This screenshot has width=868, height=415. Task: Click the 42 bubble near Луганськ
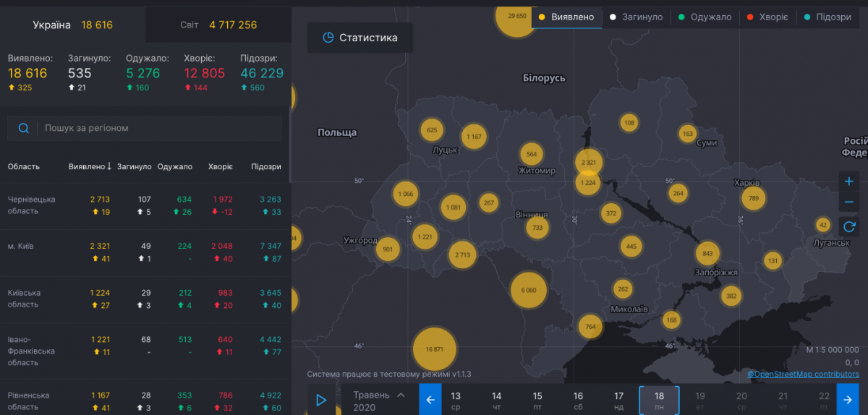[x=822, y=225]
